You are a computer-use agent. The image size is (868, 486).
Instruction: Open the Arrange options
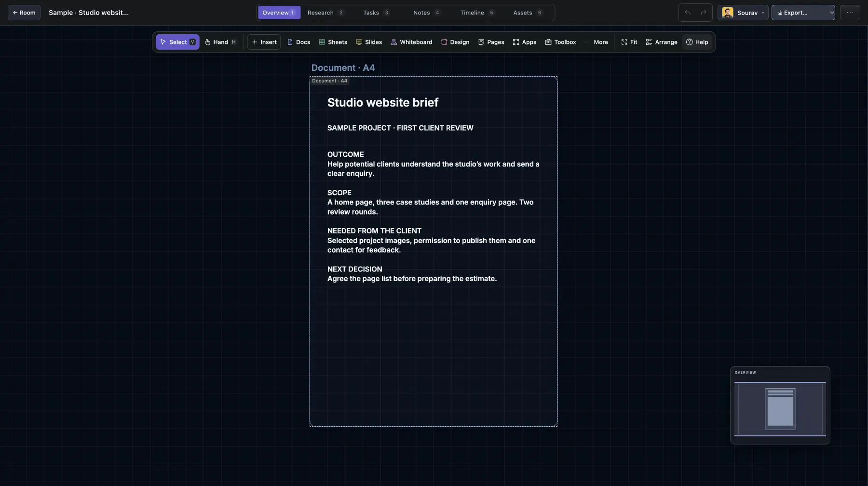pyautogui.click(x=661, y=42)
